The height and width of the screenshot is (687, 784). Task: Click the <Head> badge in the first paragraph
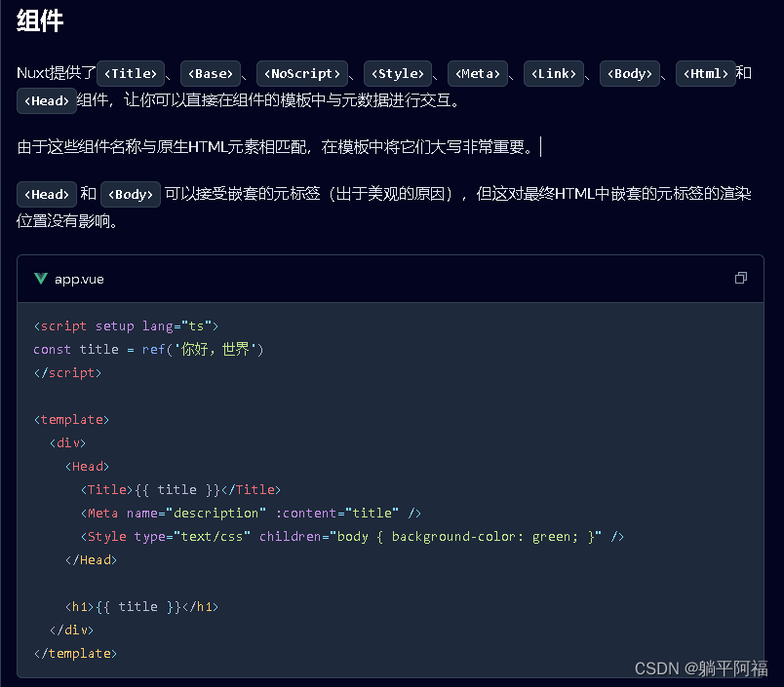[47, 101]
